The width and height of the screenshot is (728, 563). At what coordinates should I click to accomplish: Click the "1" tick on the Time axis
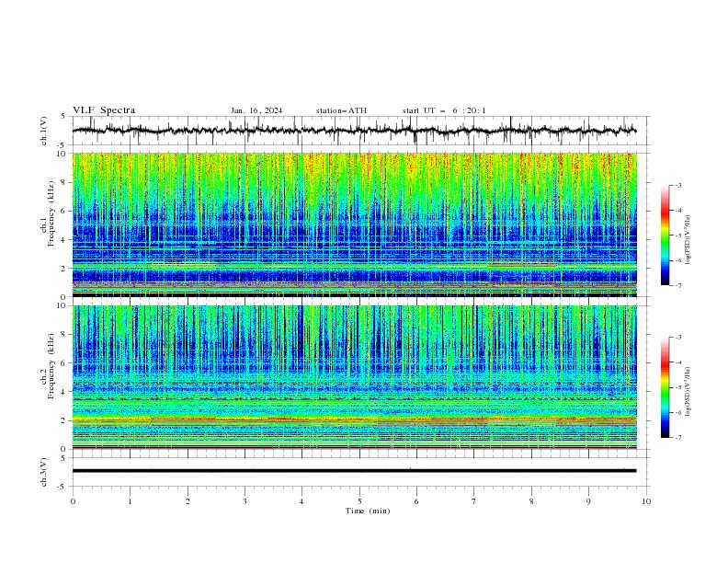coord(130,501)
